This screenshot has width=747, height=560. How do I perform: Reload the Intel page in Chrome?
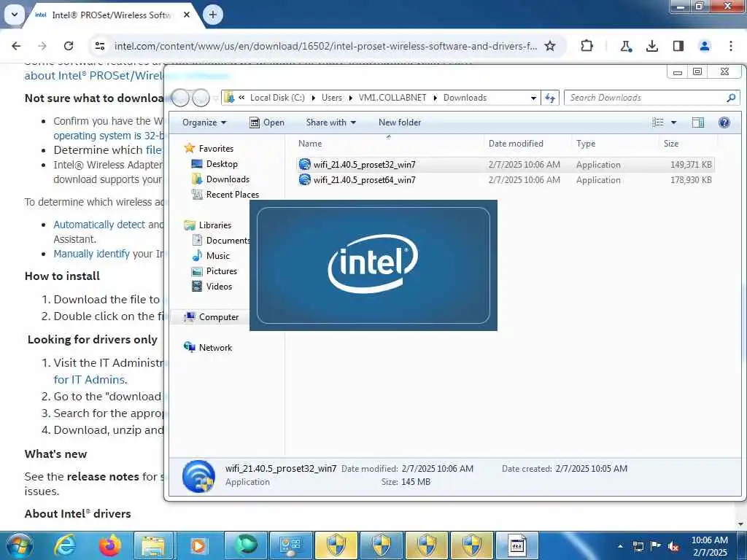coord(69,46)
